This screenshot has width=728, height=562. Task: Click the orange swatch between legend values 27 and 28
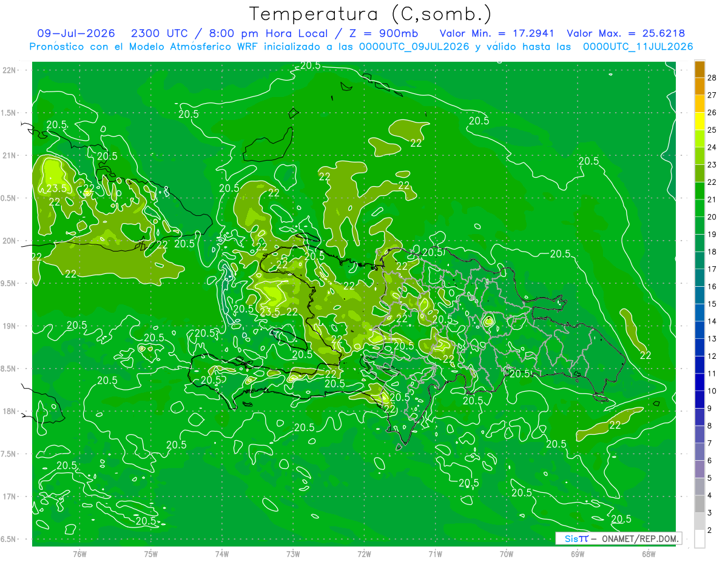(699, 86)
